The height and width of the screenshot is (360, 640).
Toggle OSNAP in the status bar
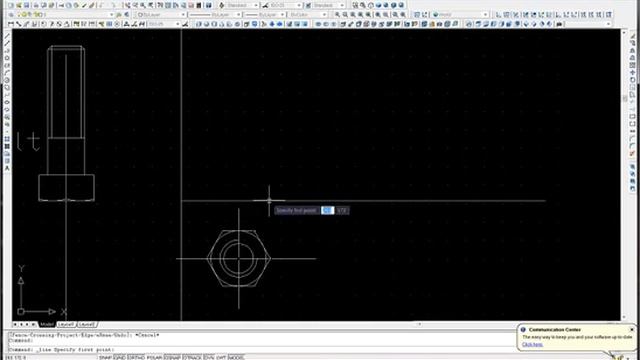point(172,358)
